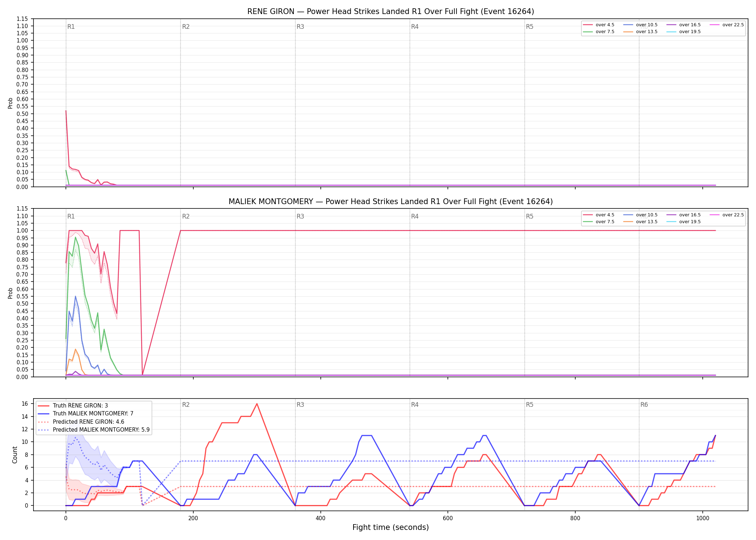The width and height of the screenshot is (756, 540).
Task: Click 'over 19.5' legend entry in Maliek Montgomery chart
Action: coord(684,222)
